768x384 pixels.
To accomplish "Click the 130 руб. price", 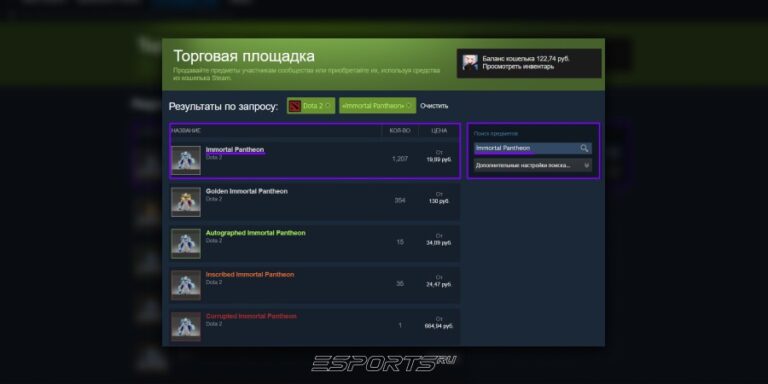I will click(439, 201).
